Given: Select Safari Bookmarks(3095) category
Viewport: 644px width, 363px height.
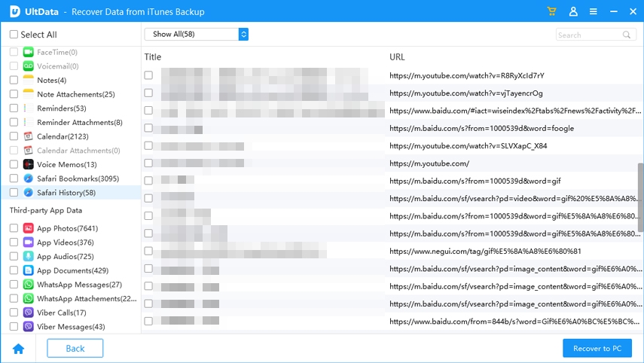Looking at the screenshot, I should (78, 178).
